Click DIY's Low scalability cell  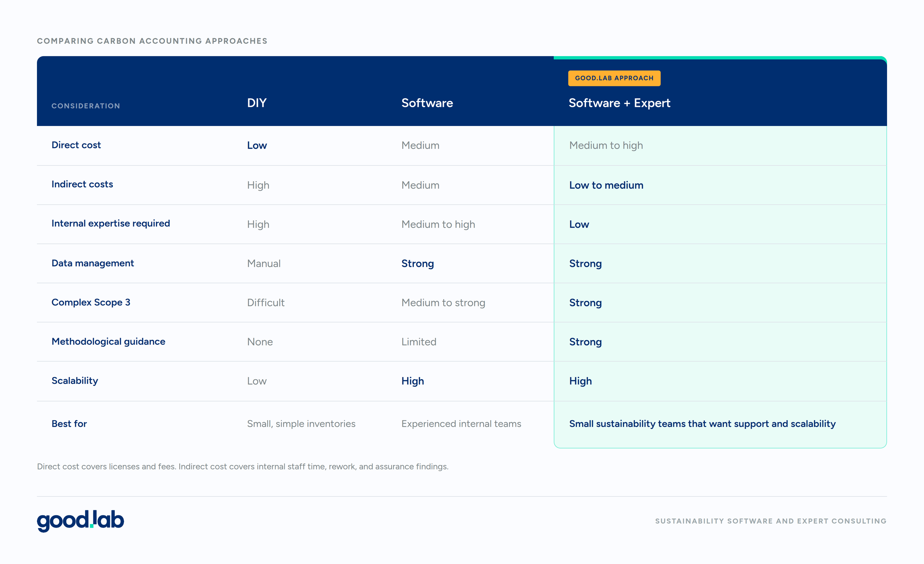[257, 381]
